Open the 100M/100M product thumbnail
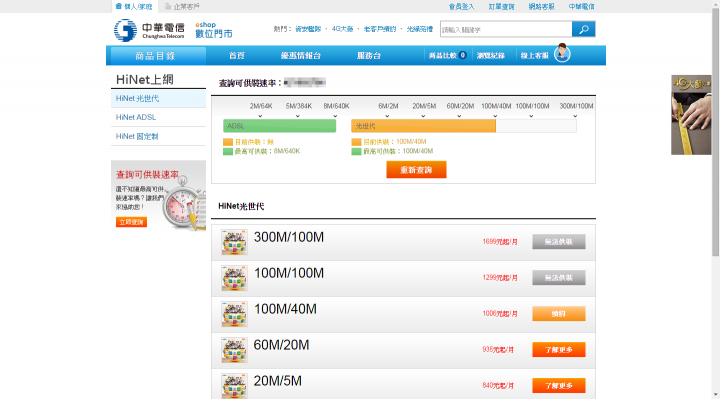720x399 pixels. pos(234,278)
